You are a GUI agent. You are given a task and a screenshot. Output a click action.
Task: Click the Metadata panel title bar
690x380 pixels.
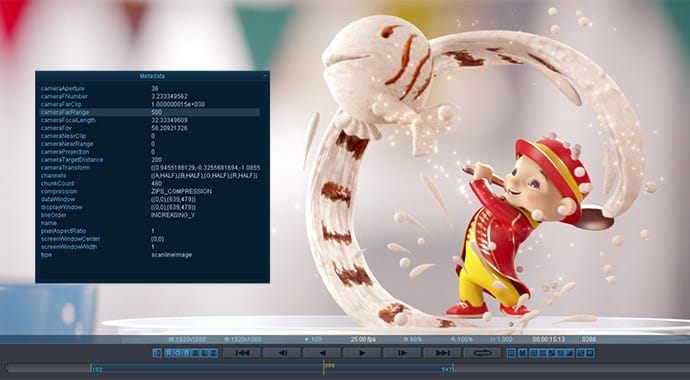pyautogui.click(x=152, y=76)
